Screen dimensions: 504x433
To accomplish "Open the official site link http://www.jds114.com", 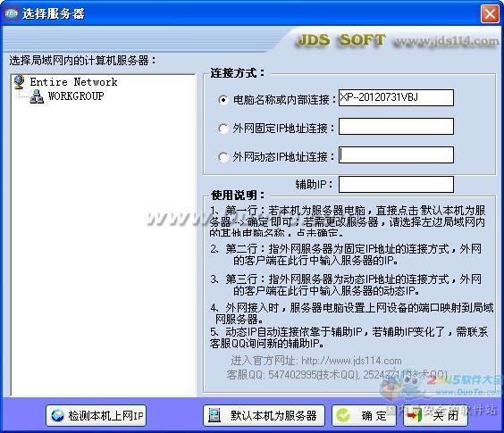I will (x=351, y=361).
